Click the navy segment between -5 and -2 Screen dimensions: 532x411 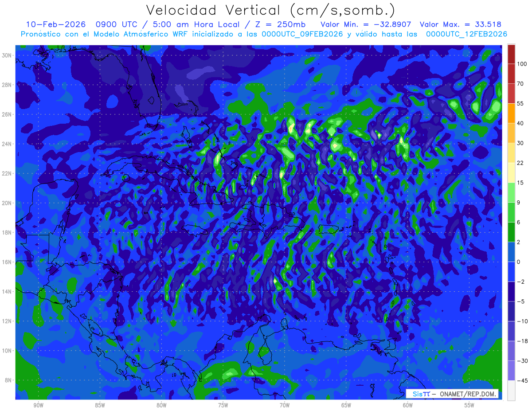point(511,292)
